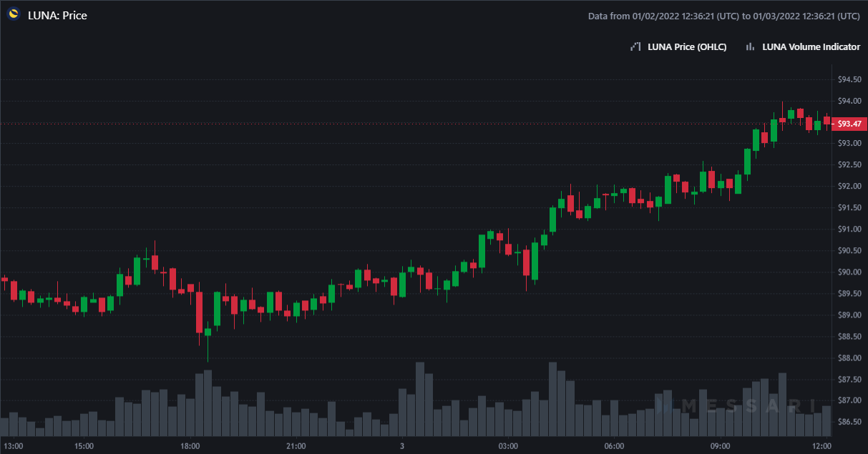Viewport: 868px width, 454px height.
Task: Toggle the LUNA Price (OHLC) series label
Action: pos(686,46)
